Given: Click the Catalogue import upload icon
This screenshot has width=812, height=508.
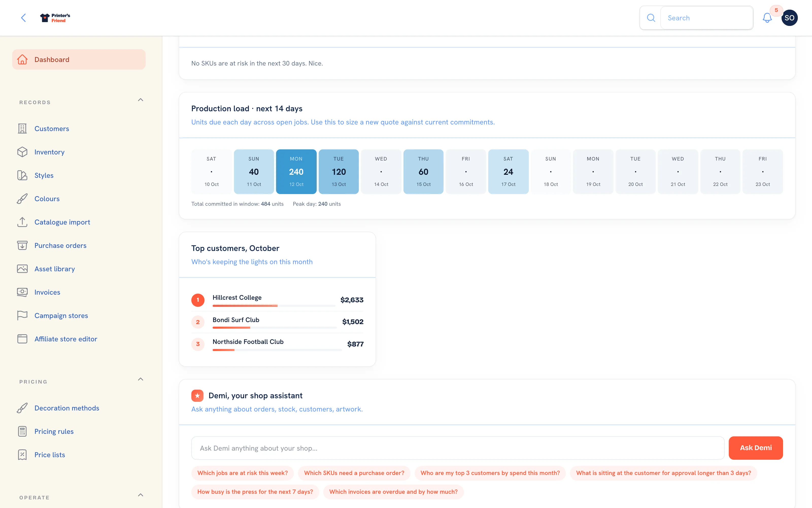Looking at the screenshot, I should (x=23, y=222).
